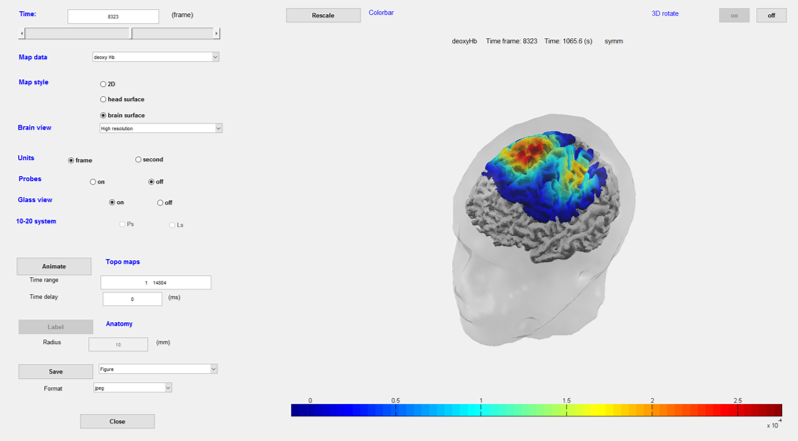Click the Close button
The width and height of the screenshot is (798, 441).
[117, 421]
